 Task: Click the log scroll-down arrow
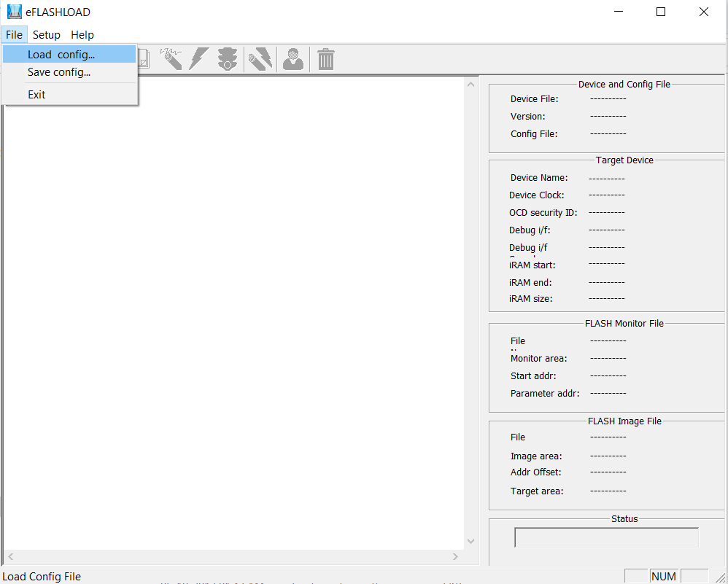click(471, 541)
